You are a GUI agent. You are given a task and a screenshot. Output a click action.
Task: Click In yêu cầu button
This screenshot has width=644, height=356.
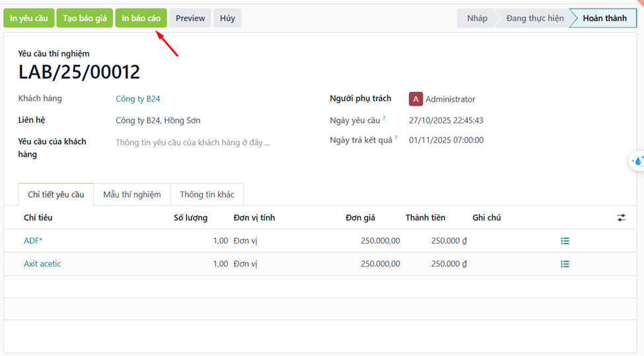[28, 18]
